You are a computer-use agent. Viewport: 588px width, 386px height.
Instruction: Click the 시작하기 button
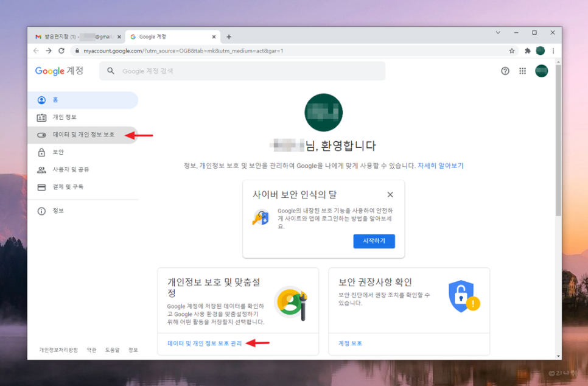click(x=374, y=241)
